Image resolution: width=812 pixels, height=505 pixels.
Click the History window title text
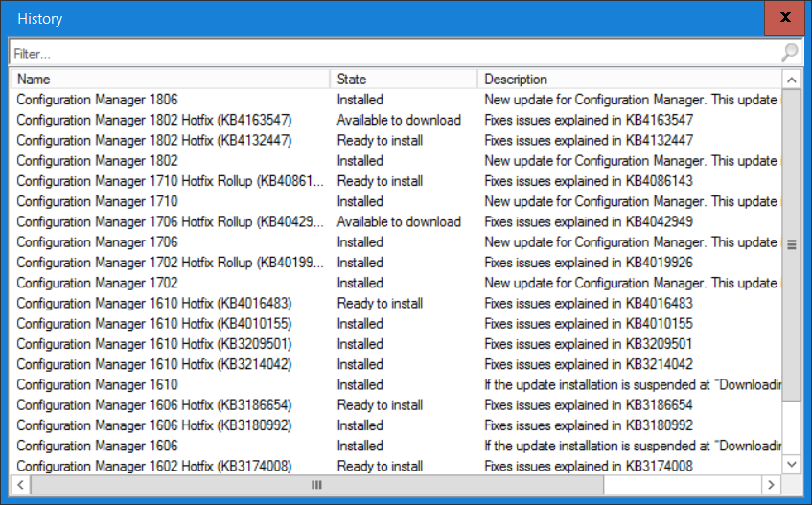40,18
